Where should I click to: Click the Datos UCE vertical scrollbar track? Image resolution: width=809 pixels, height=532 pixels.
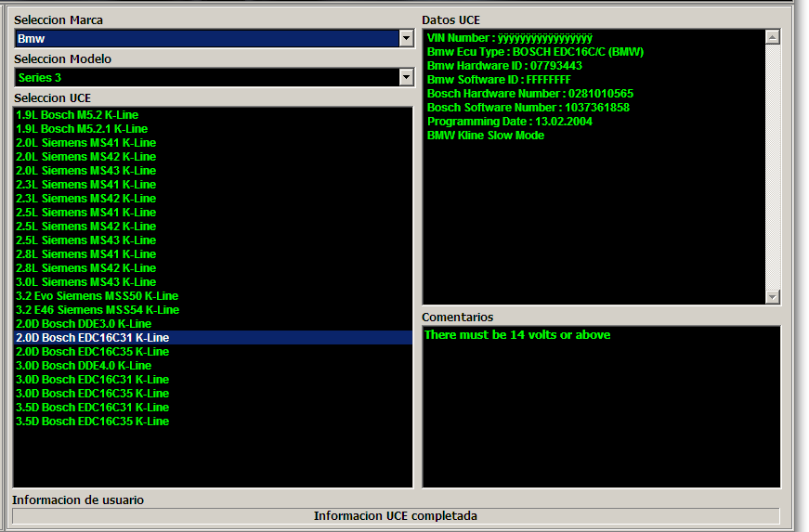(x=773, y=166)
